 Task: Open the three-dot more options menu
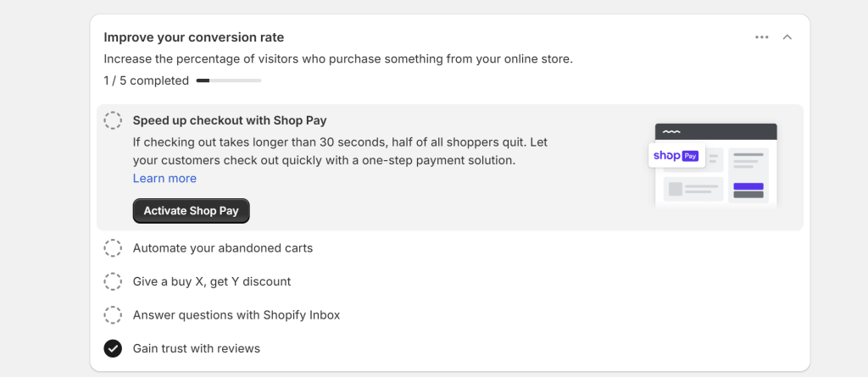tap(762, 37)
